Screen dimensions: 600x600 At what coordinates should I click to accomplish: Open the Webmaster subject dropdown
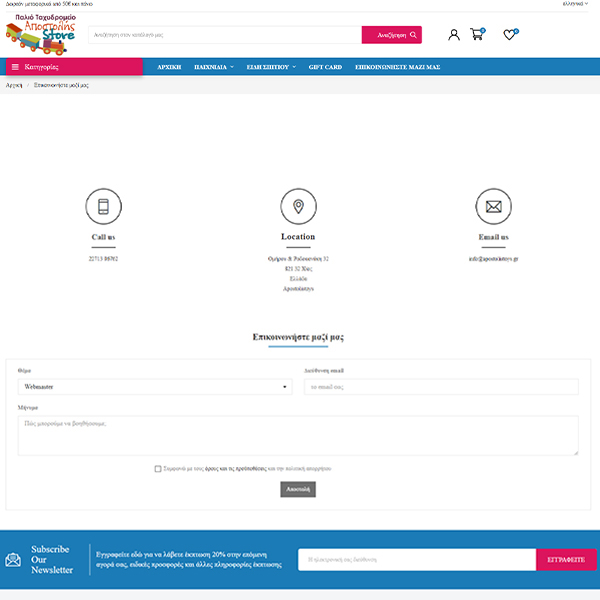click(x=154, y=386)
